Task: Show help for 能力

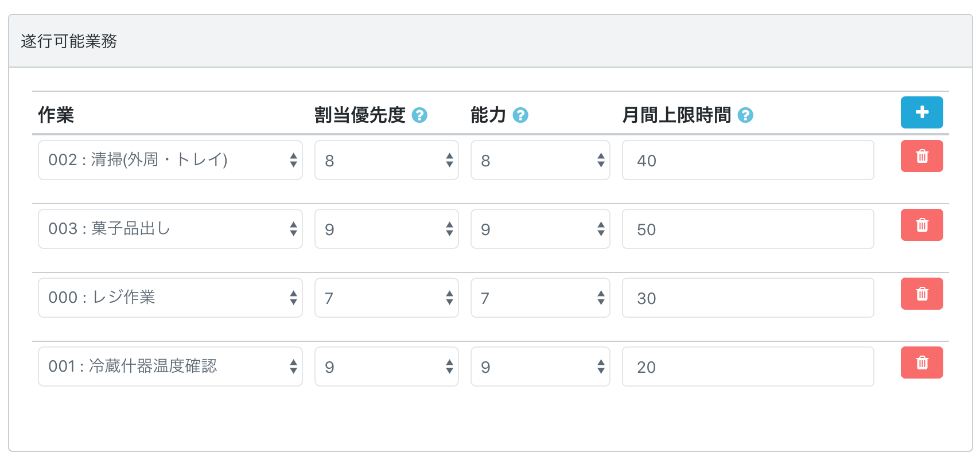Action: [x=520, y=115]
